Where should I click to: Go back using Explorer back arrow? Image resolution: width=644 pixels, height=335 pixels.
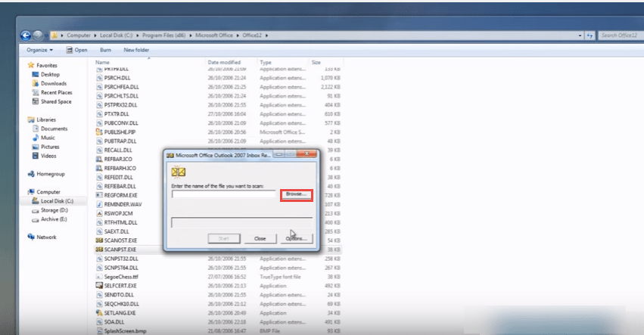pyautogui.click(x=26, y=36)
